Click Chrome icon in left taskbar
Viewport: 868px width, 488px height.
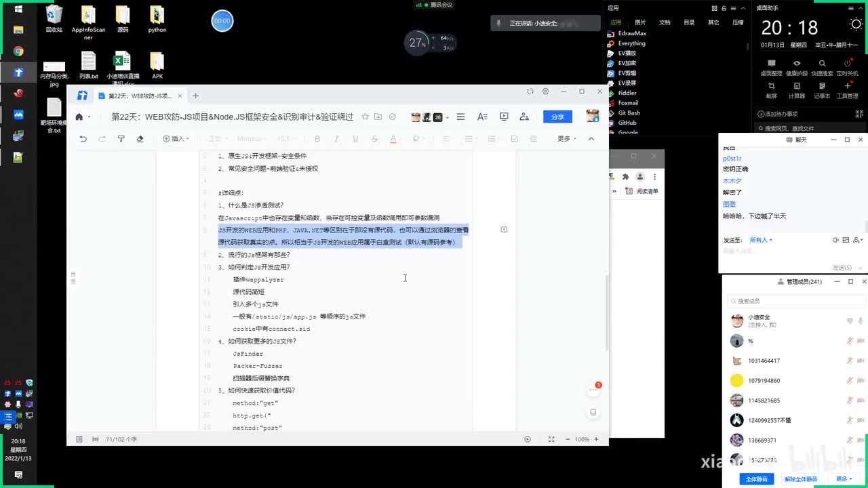[18, 51]
